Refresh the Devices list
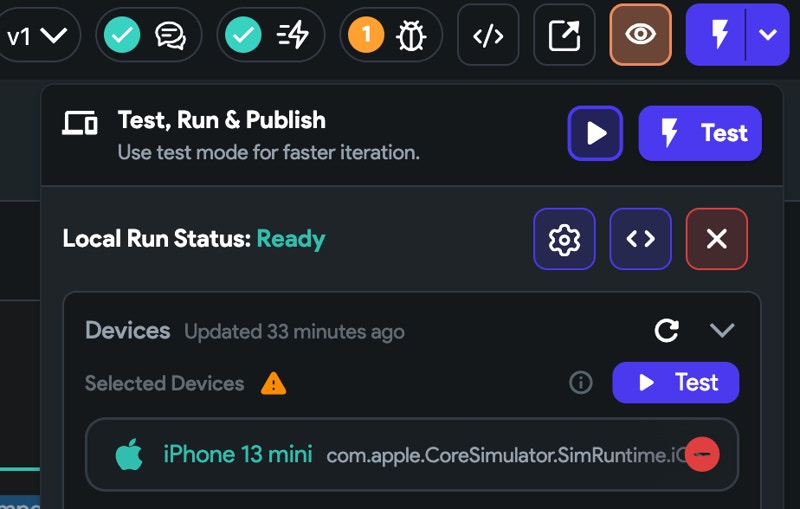The width and height of the screenshot is (800, 509). 666,330
